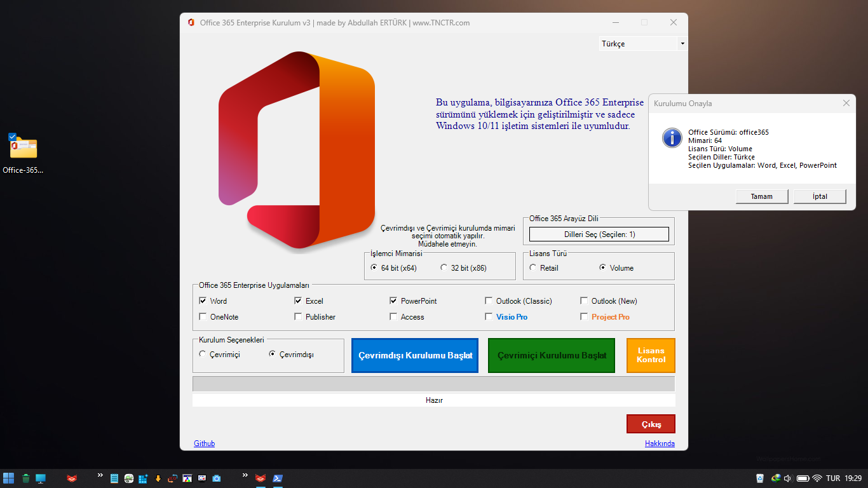Click the Hazır status text
Image resolution: width=868 pixels, height=488 pixels.
[x=434, y=400]
